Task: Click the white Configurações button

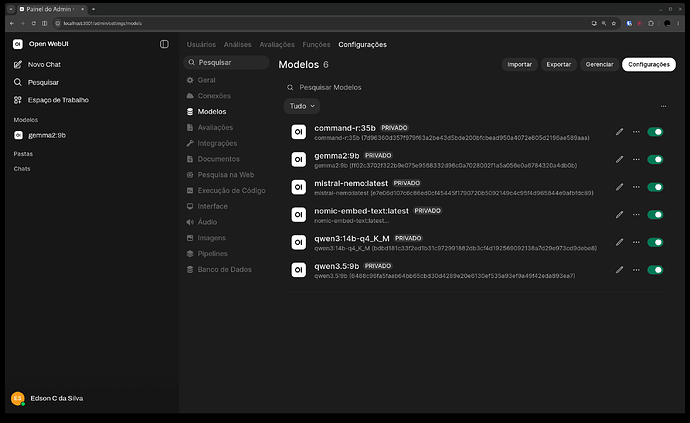Action: click(649, 64)
